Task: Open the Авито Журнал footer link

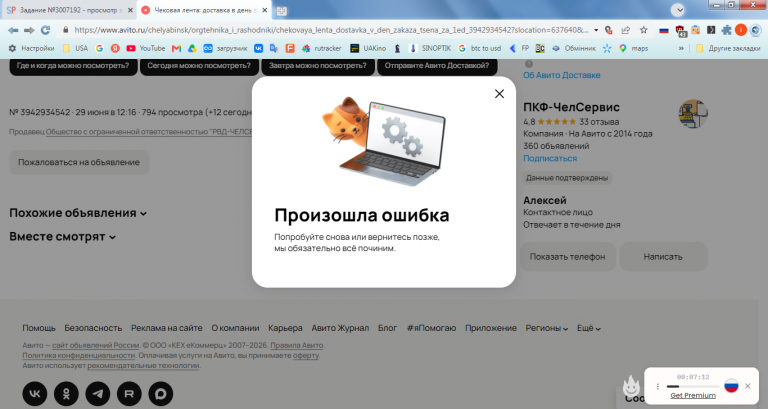Action: [340, 328]
